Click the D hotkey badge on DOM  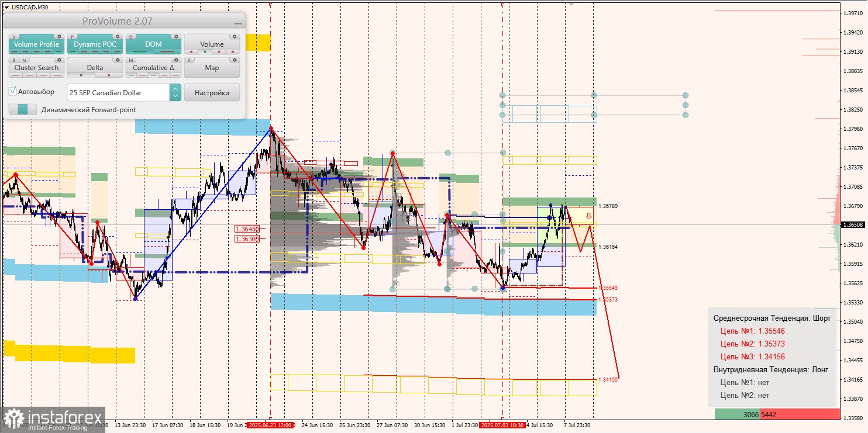click(x=130, y=36)
